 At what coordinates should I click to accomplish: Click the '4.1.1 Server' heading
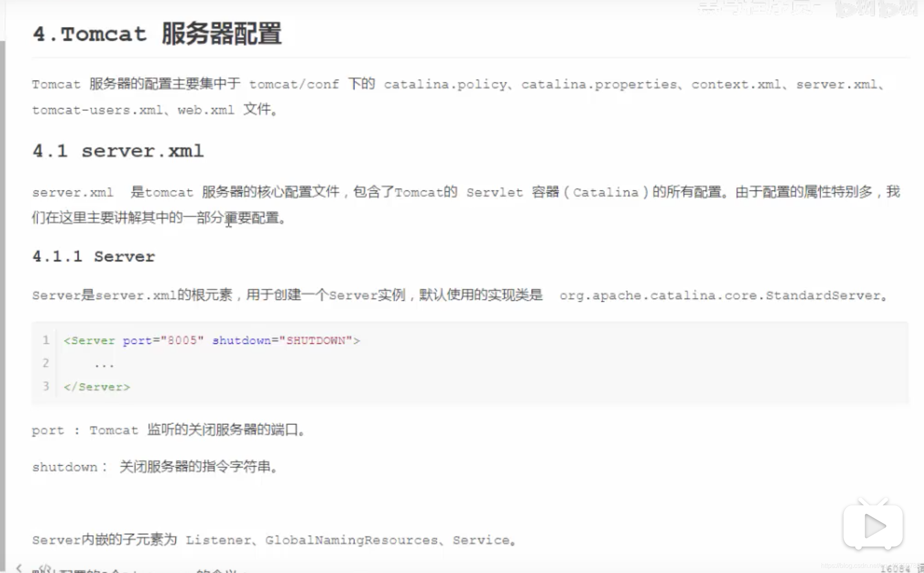click(x=94, y=256)
